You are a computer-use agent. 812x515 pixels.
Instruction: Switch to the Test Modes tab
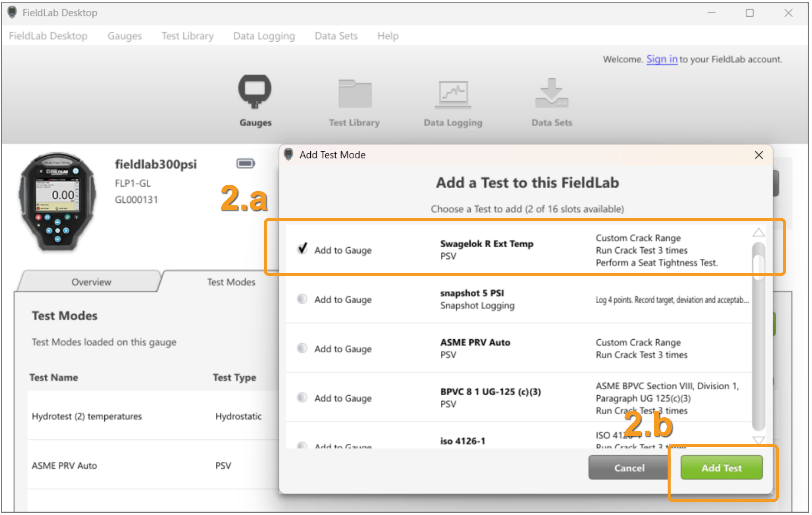231,282
